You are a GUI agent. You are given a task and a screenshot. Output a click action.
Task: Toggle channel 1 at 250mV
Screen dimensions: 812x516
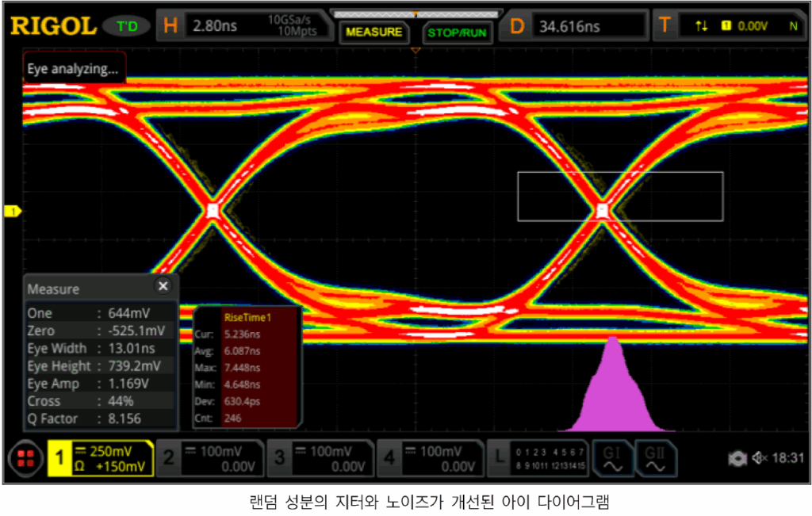[100, 459]
